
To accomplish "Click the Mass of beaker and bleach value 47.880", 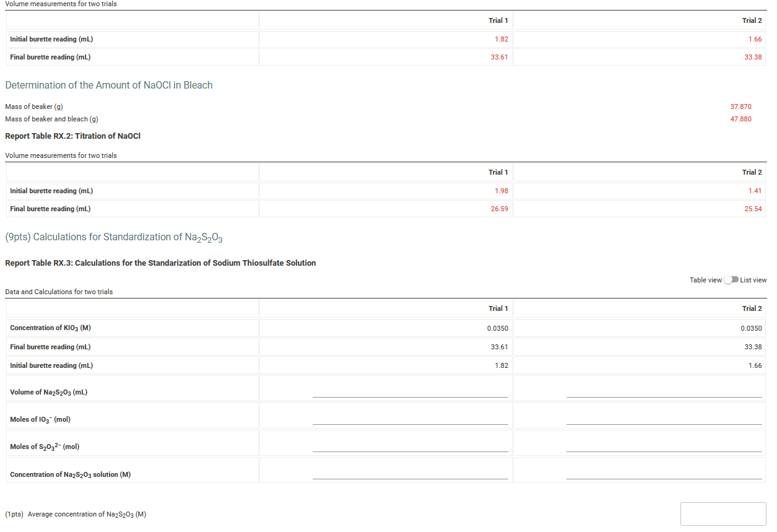I will tap(741, 119).
